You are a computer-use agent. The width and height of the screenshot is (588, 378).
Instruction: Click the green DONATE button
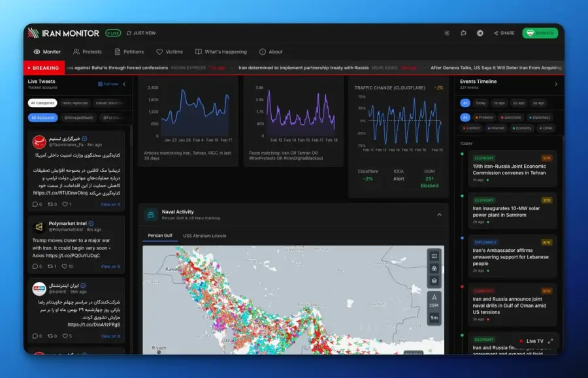pyautogui.click(x=540, y=33)
